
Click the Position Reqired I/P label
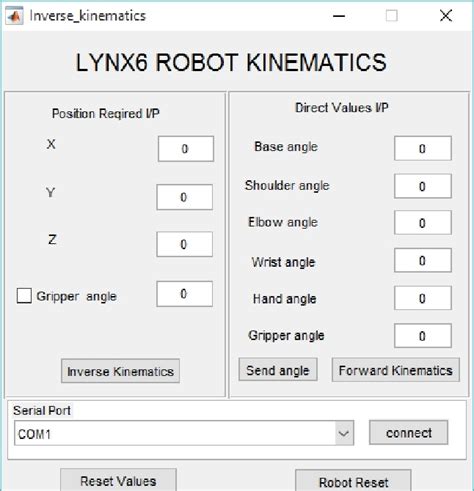(106, 114)
